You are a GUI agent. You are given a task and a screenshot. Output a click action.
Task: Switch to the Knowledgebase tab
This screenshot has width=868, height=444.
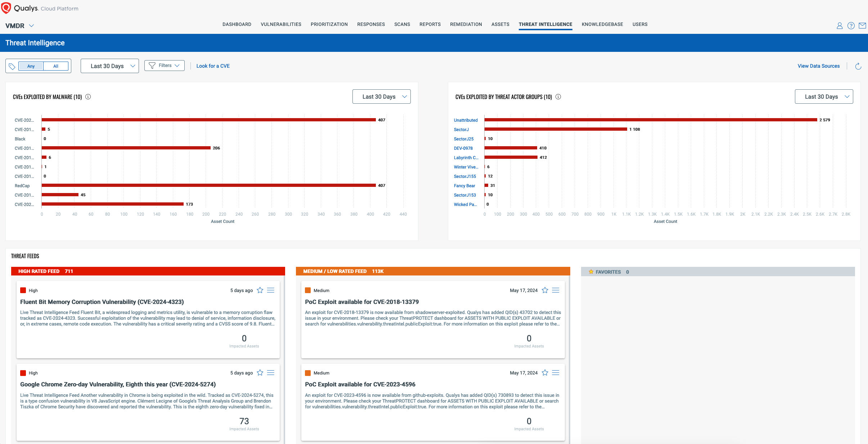(x=602, y=24)
